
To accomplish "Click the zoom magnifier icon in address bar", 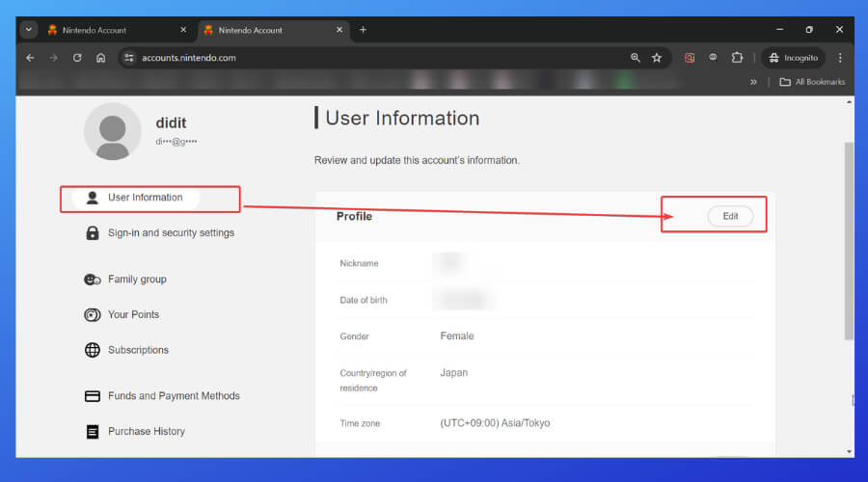I will pos(635,58).
